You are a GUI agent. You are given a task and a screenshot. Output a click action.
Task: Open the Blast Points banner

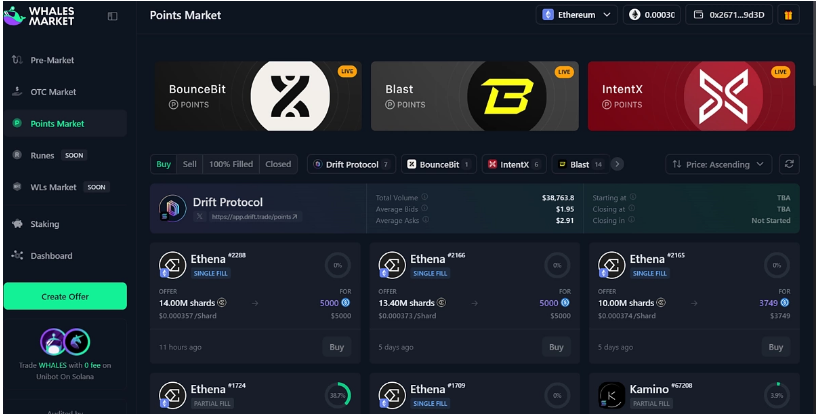[x=475, y=96]
